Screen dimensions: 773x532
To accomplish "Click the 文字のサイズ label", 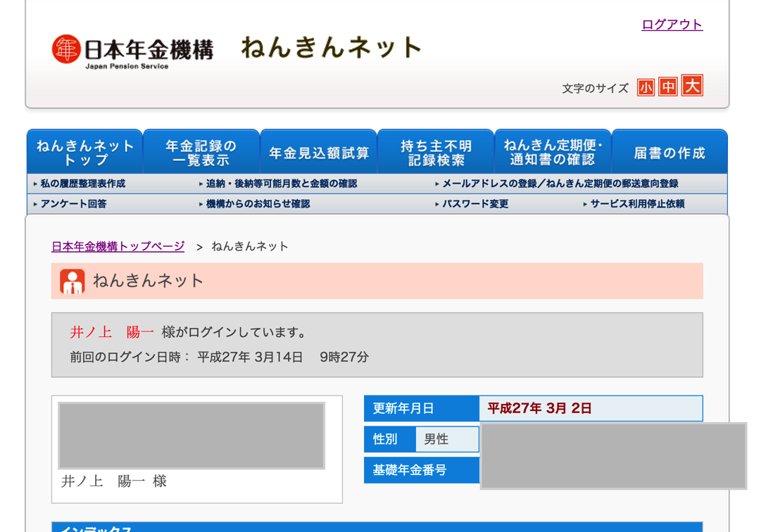I will [x=596, y=89].
